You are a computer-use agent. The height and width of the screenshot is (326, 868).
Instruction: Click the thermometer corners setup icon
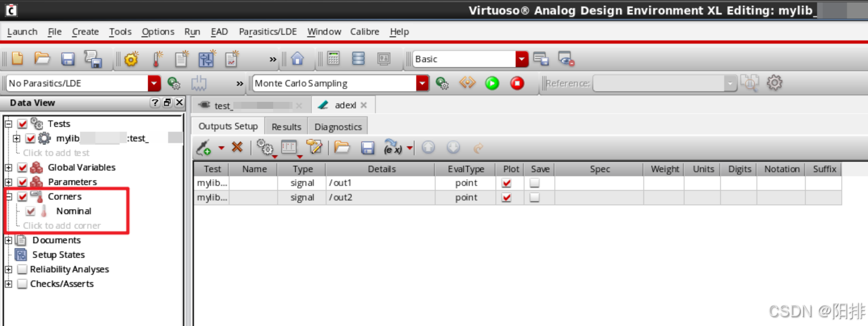pos(157,59)
